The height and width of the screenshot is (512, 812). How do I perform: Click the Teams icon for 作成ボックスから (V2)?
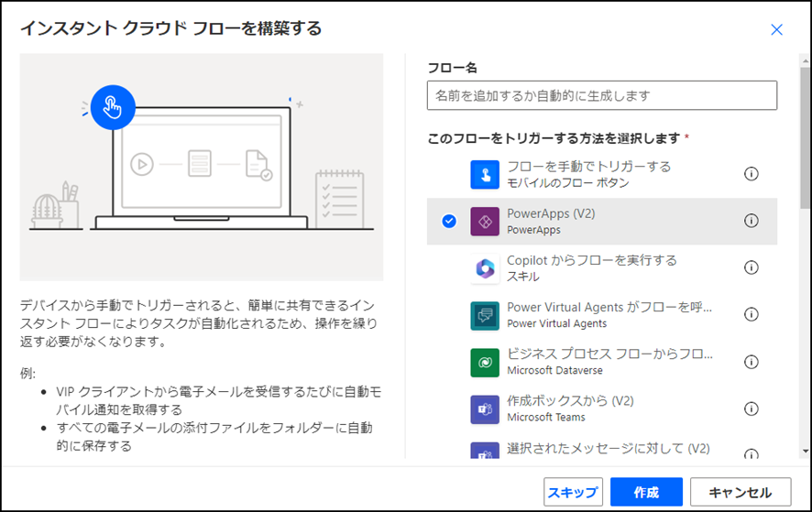point(485,409)
